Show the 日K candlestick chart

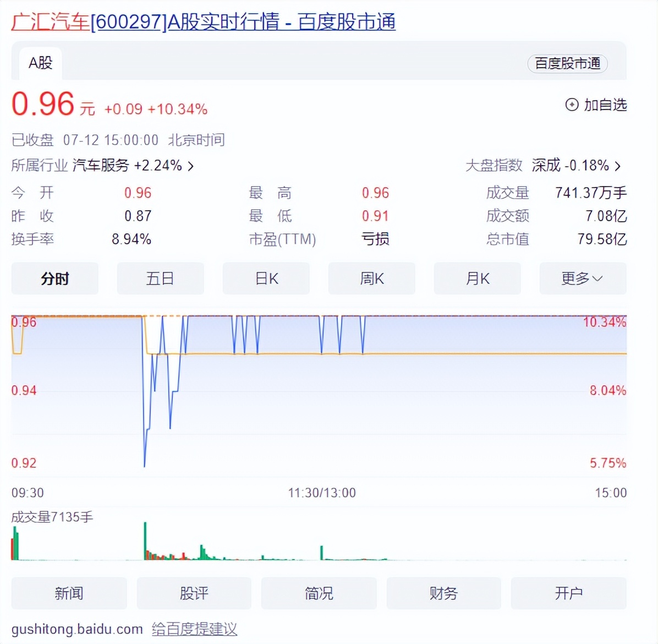tap(266, 279)
